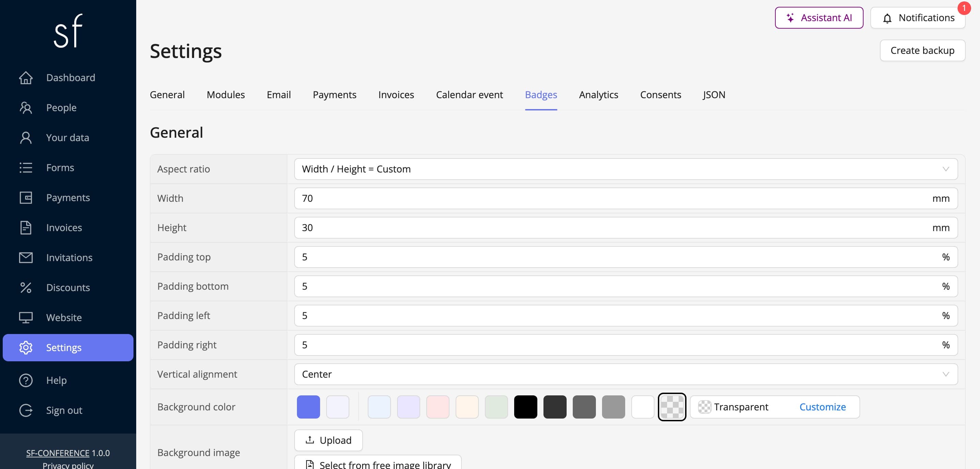Screen dimensions: 980x469
Task: Click the People icon in sidebar
Action: [x=26, y=108]
